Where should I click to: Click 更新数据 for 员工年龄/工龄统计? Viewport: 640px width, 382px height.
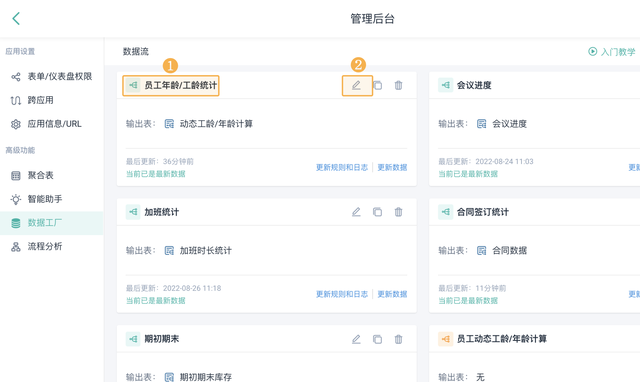coord(392,167)
